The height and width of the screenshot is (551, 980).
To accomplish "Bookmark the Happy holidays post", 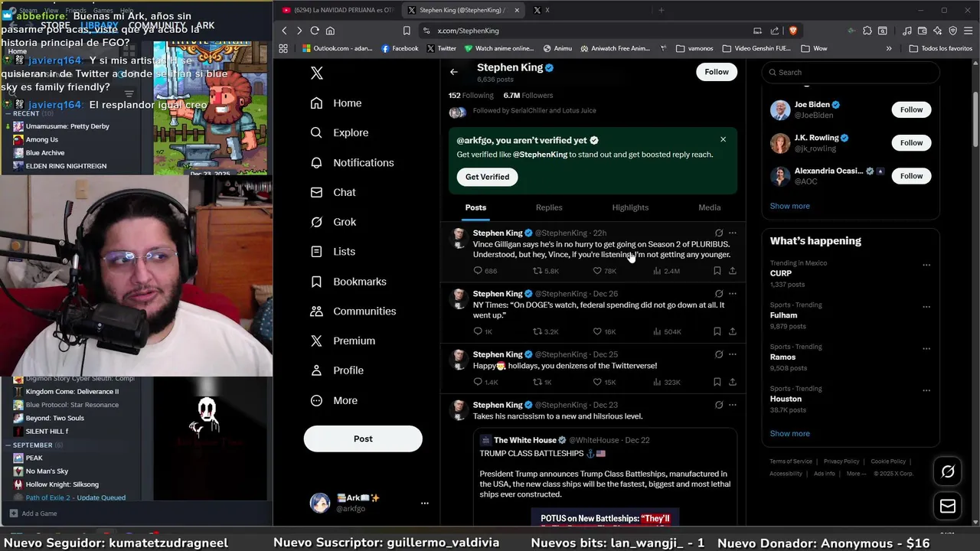I will (x=717, y=382).
